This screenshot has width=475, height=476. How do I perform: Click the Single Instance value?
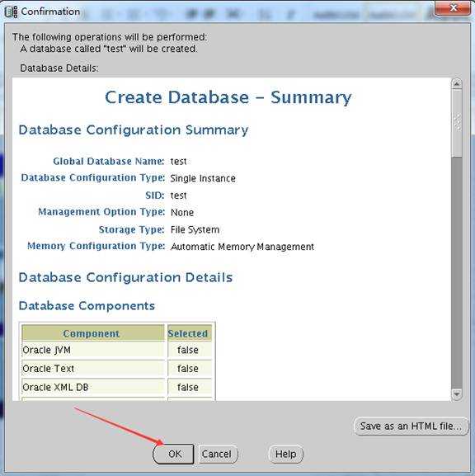click(203, 178)
